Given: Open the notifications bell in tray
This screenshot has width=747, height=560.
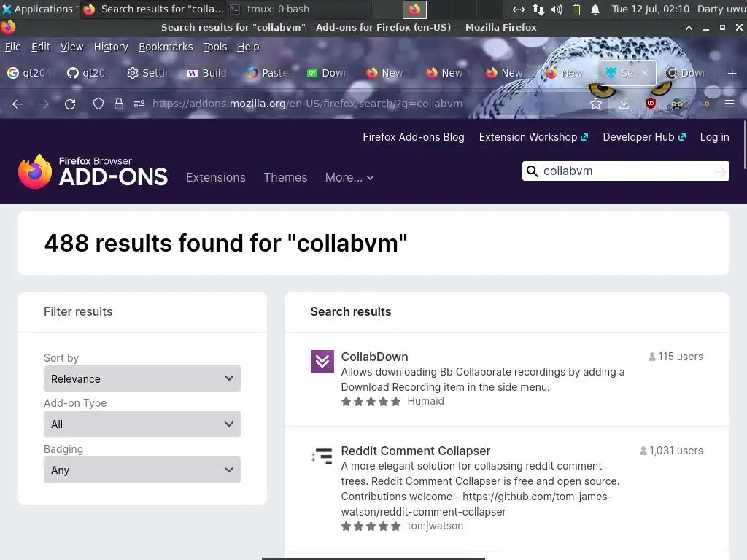Looking at the screenshot, I should (x=595, y=9).
